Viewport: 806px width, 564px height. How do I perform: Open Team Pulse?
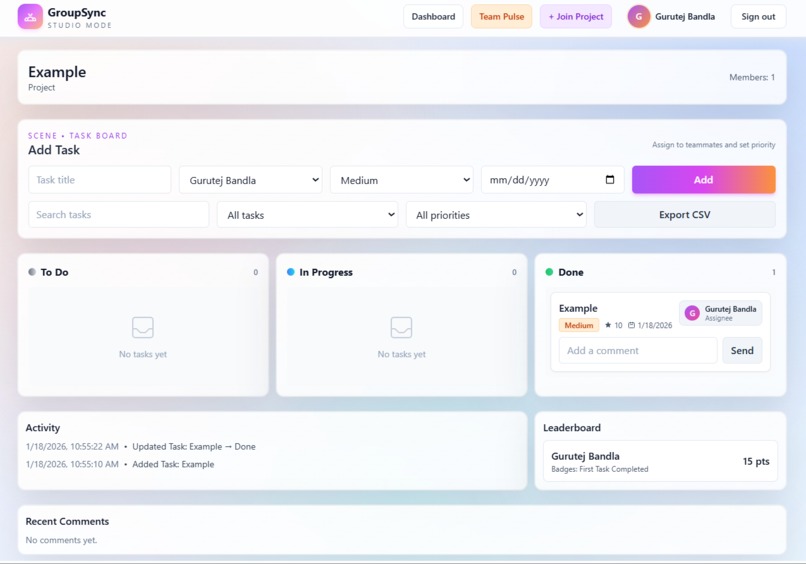click(x=502, y=16)
